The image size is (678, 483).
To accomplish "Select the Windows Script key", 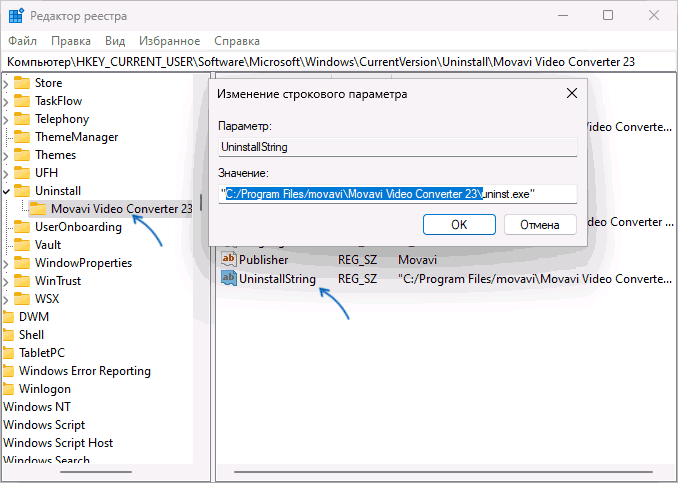I will [x=44, y=425].
